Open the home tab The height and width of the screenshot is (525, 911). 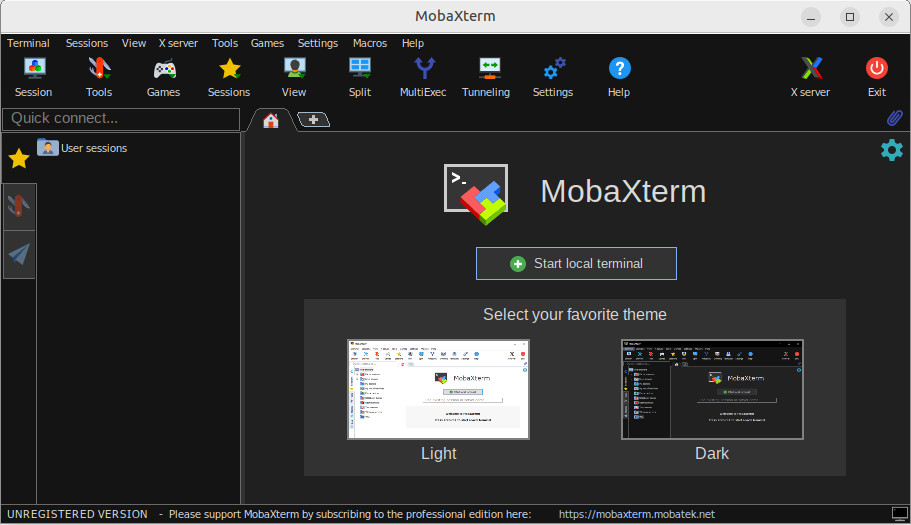[x=271, y=120]
